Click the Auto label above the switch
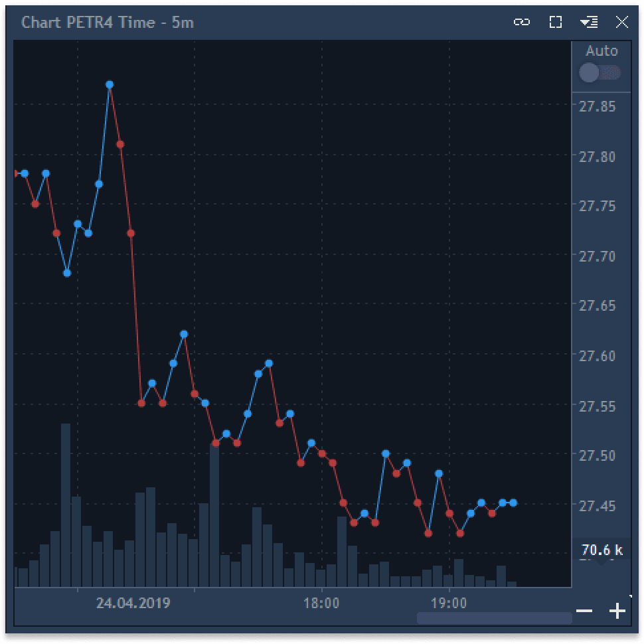 coord(602,50)
